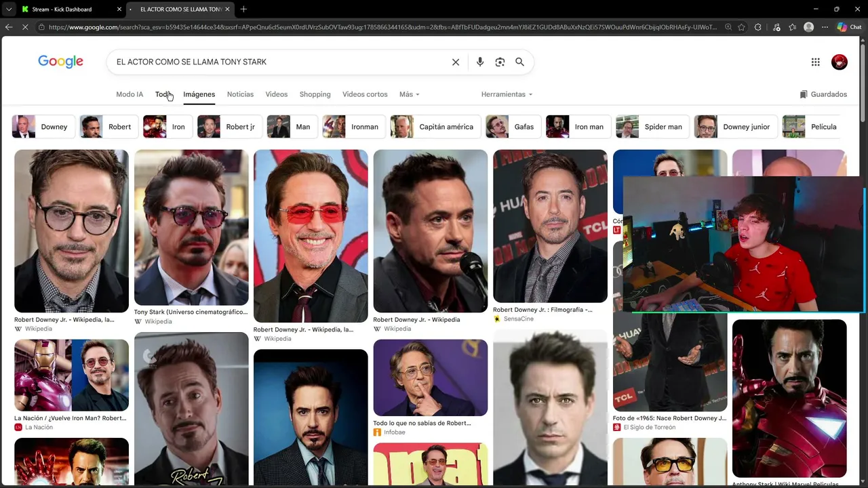
Task: Stop the page from loading
Action: 26,27
